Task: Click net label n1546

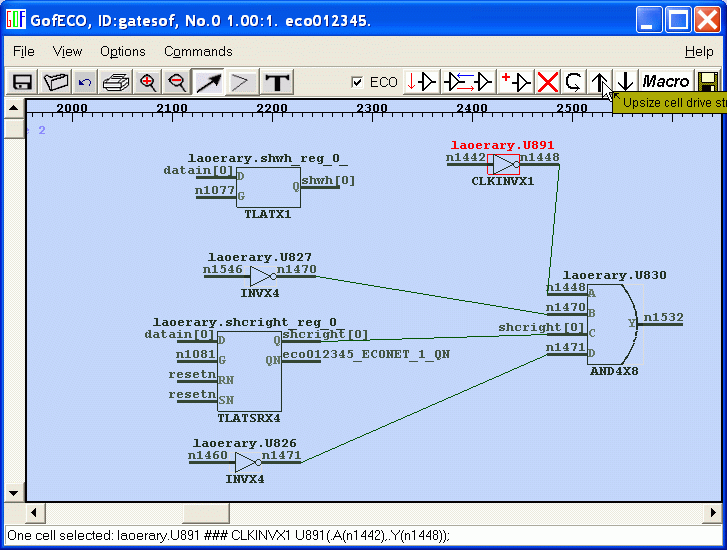Action: [223, 269]
